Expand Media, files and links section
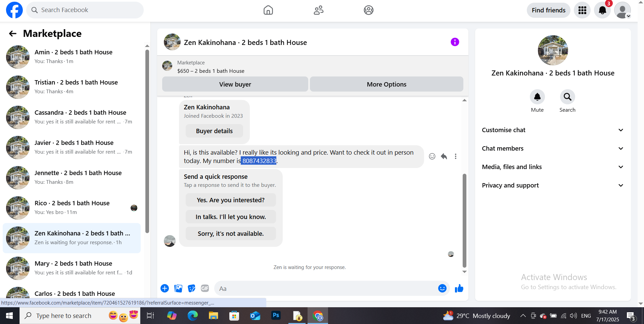This screenshot has width=644, height=324. (553, 167)
